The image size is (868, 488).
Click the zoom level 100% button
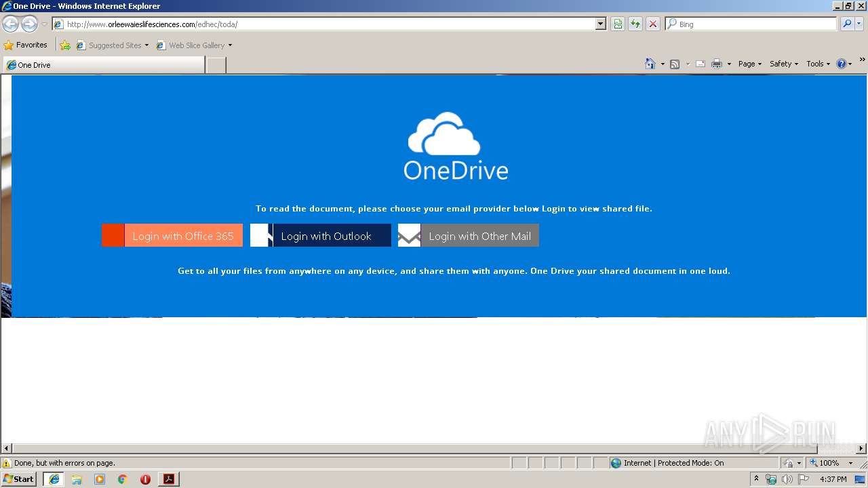[824, 463]
